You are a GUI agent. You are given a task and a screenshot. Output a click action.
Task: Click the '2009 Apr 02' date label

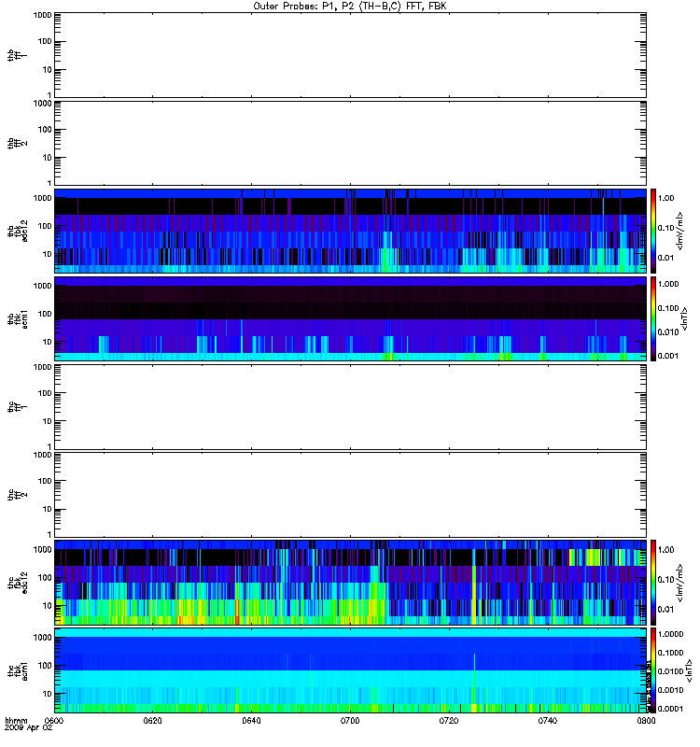tap(28, 728)
